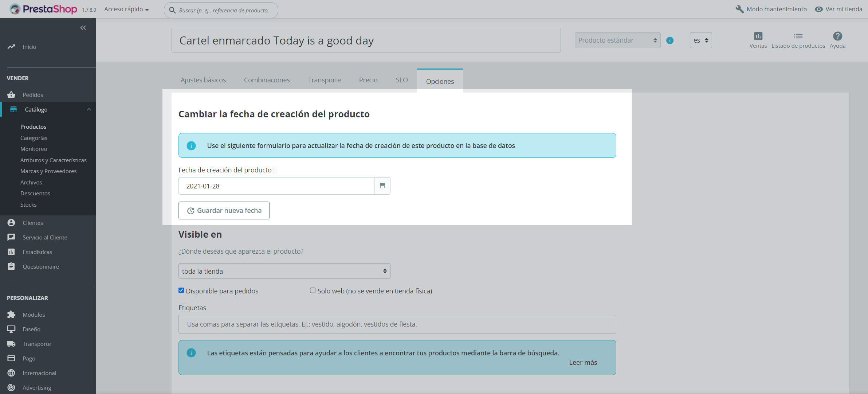Open the 'es' language selector
Image resolution: width=868 pixels, height=394 pixels.
pos(700,40)
